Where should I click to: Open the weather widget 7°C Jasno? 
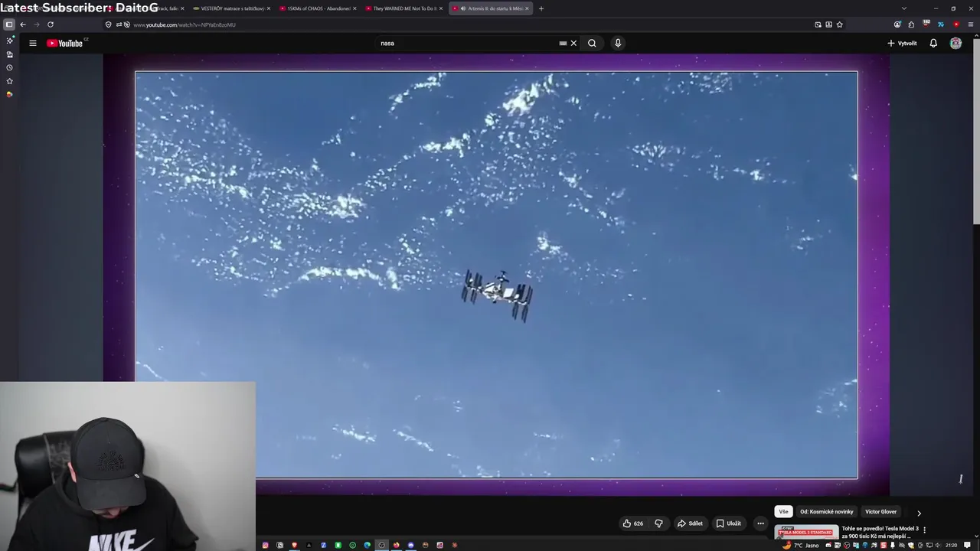click(x=800, y=545)
